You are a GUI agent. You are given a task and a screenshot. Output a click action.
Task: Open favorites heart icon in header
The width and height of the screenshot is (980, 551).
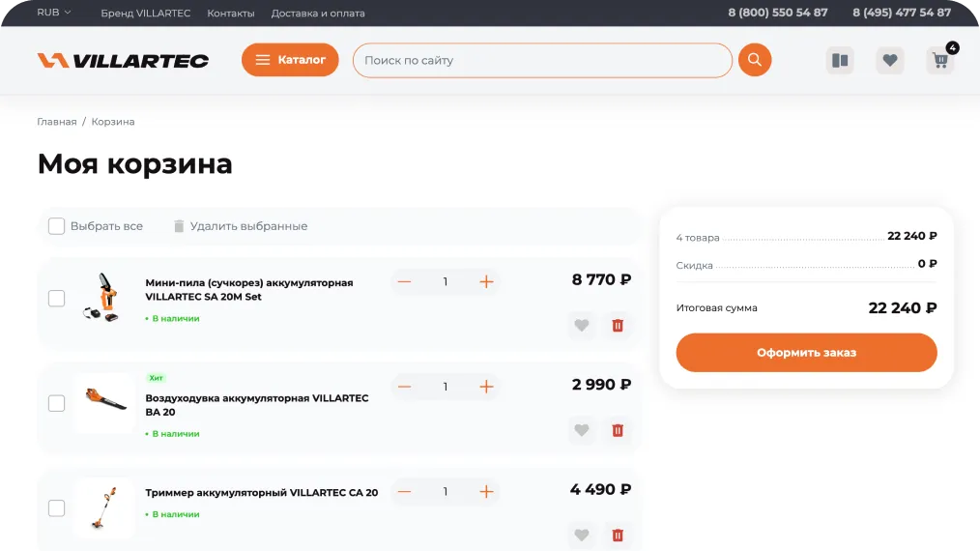point(890,61)
